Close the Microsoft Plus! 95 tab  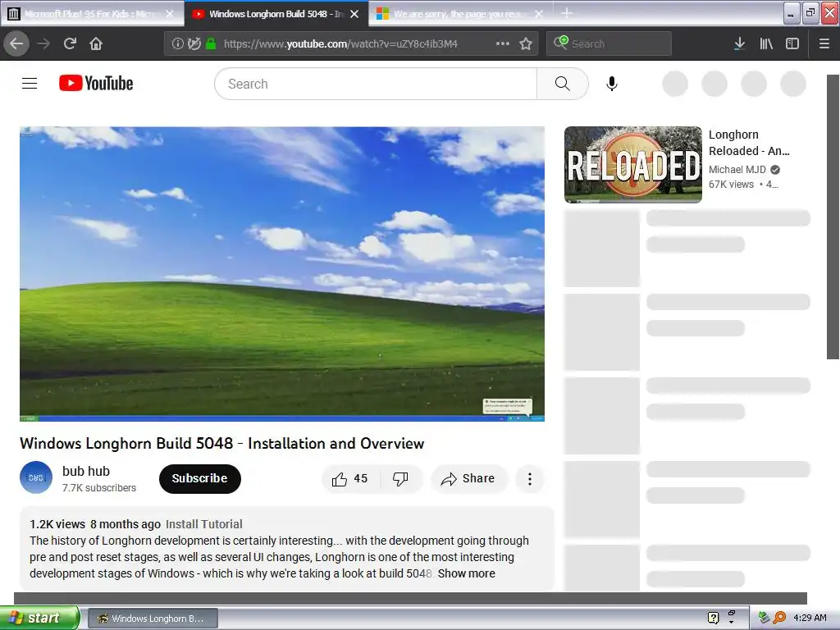pos(170,14)
